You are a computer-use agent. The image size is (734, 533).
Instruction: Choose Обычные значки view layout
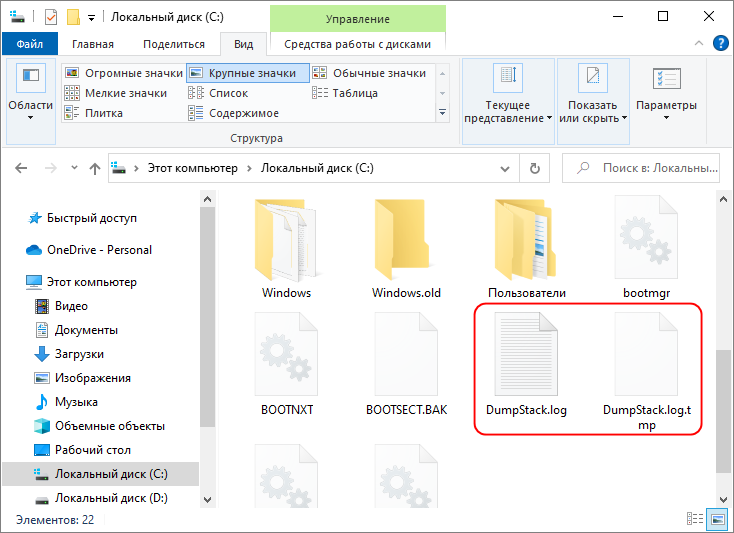click(x=369, y=73)
